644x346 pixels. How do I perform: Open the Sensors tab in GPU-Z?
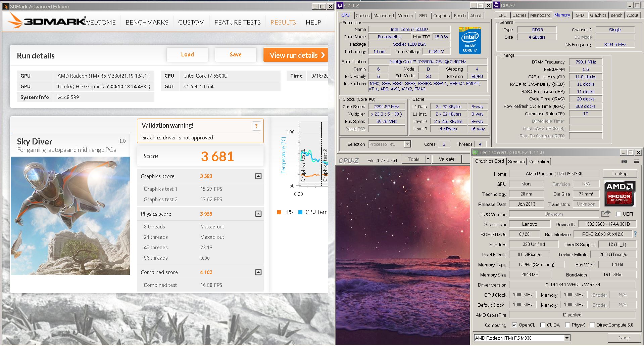tap(516, 162)
